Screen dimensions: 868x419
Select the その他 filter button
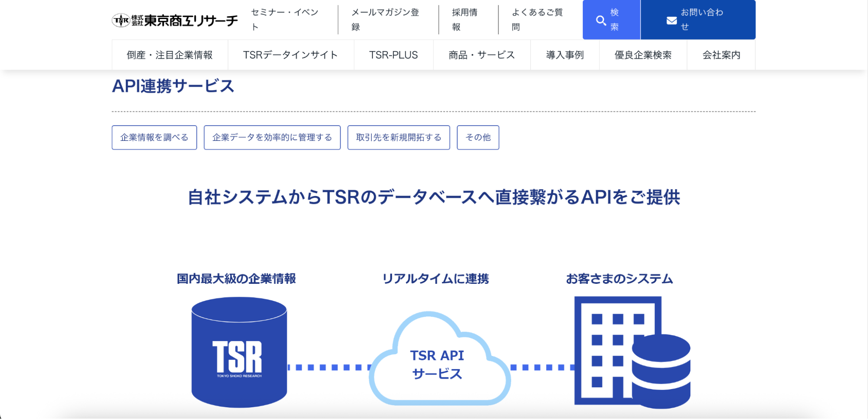point(478,137)
